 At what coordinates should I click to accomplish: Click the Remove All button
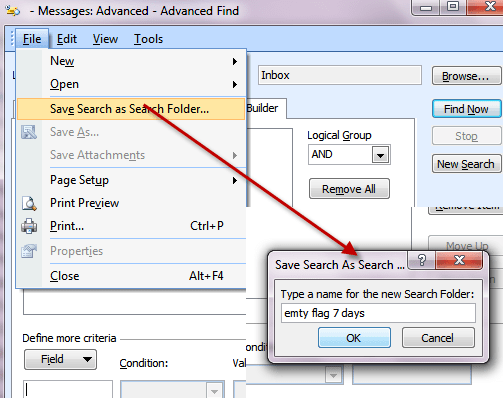tap(349, 189)
